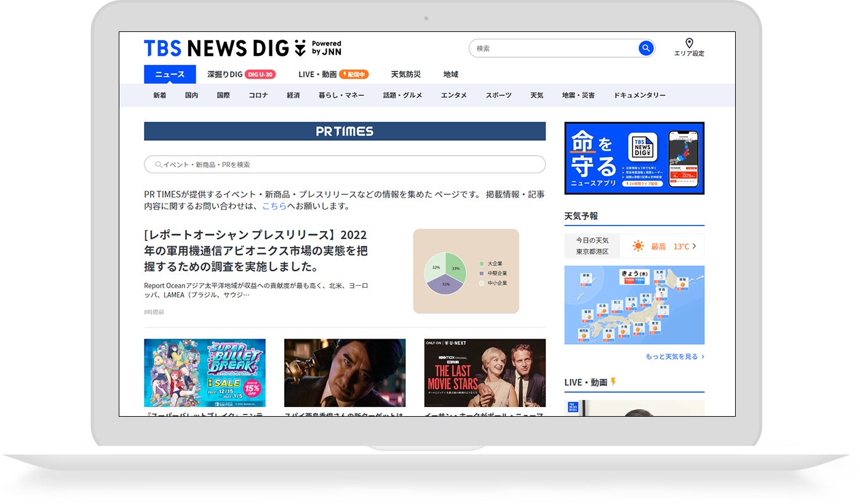Click the もっと天気を見る link

coord(675,356)
